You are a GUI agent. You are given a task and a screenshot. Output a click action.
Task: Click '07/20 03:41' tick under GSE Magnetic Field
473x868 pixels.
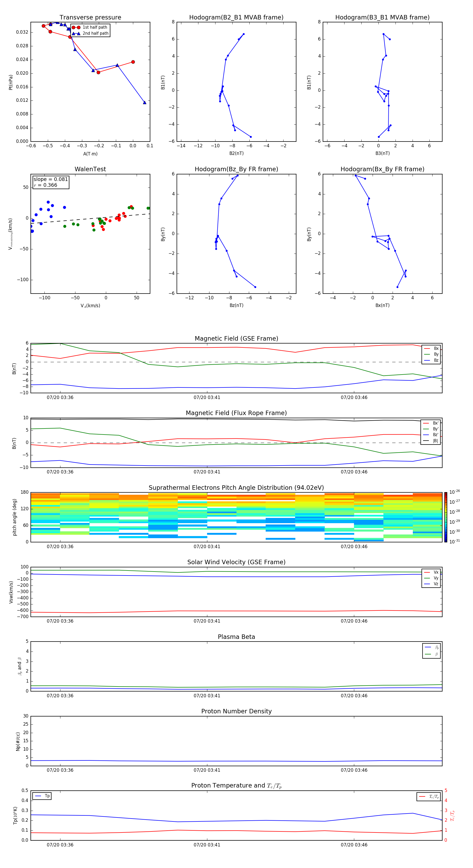pyautogui.click(x=207, y=398)
